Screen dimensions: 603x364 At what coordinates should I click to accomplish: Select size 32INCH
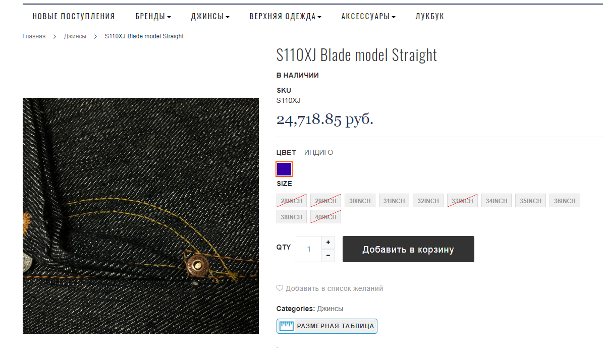(x=428, y=201)
